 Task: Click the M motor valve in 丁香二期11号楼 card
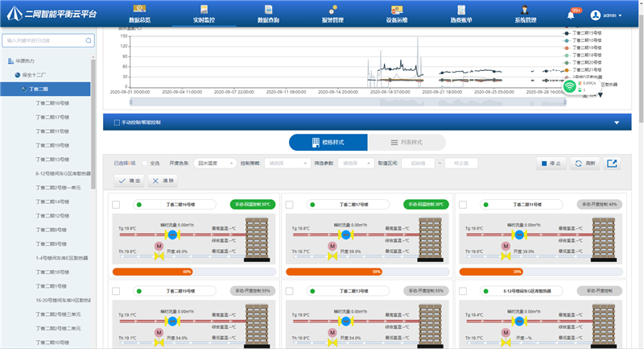(506, 246)
